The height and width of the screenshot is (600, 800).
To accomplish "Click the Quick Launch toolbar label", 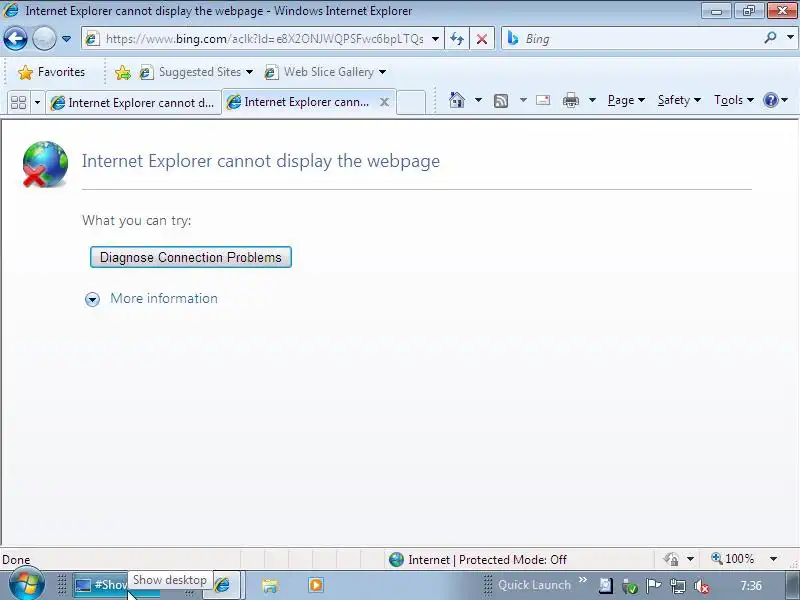I will coord(534,585).
